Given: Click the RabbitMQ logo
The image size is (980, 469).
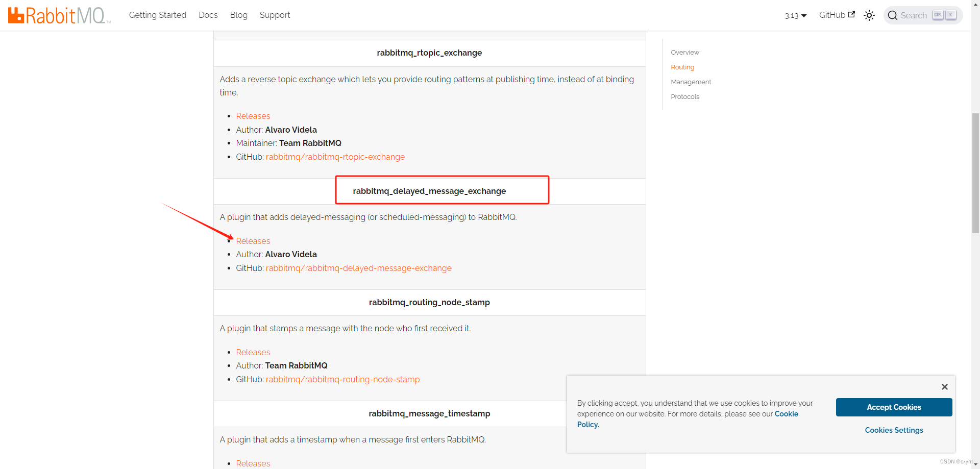Looking at the screenshot, I should pyautogui.click(x=59, y=15).
